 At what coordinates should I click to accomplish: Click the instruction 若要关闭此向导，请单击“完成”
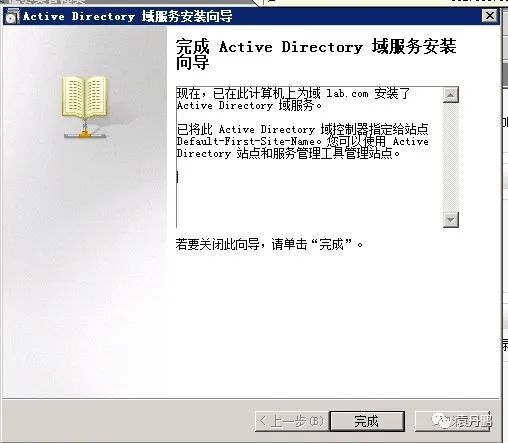(269, 244)
